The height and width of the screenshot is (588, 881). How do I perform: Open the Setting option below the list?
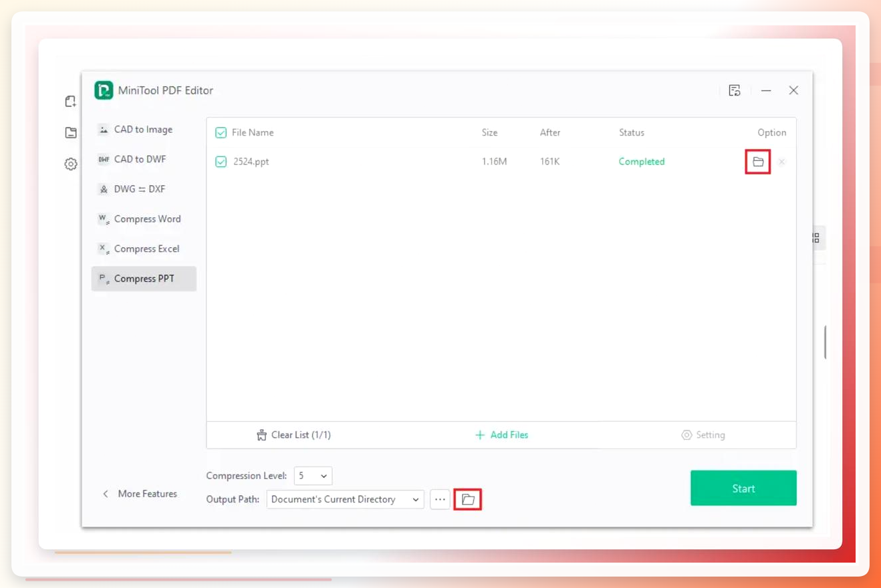(x=703, y=435)
